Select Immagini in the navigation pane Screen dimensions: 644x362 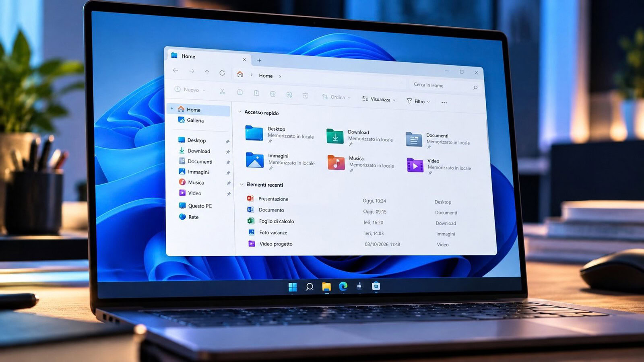(194, 172)
